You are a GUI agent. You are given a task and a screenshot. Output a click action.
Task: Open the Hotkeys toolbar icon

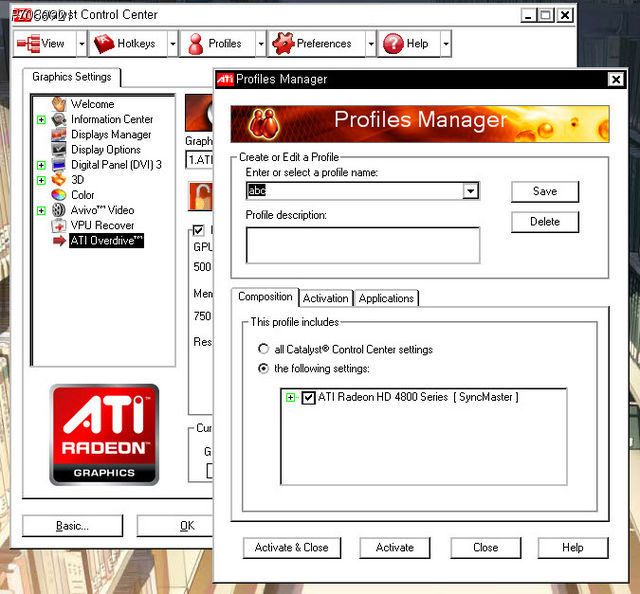point(104,43)
